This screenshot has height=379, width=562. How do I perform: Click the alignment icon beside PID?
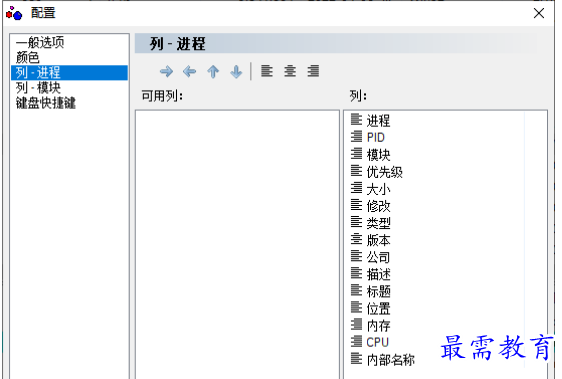point(356,136)
